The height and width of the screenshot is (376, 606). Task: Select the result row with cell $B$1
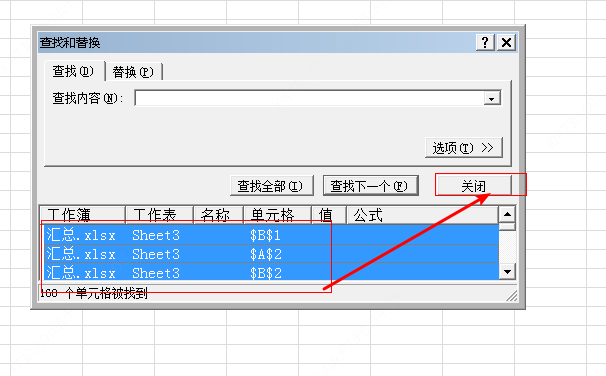271,235
